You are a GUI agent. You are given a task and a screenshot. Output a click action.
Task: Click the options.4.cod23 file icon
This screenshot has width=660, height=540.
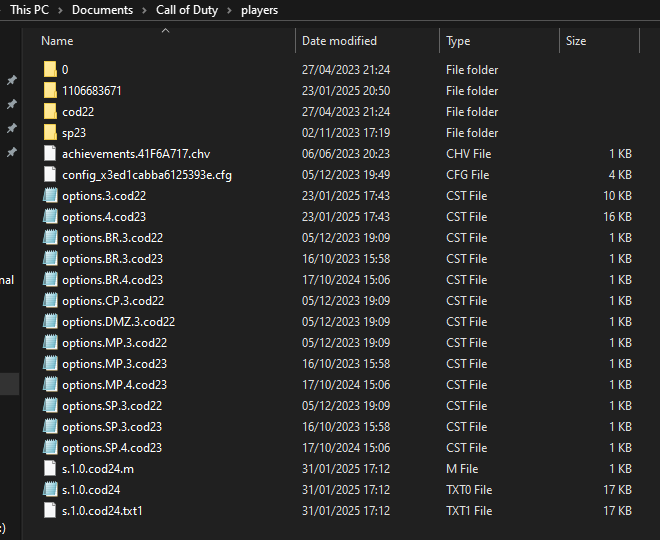point(50,217)
